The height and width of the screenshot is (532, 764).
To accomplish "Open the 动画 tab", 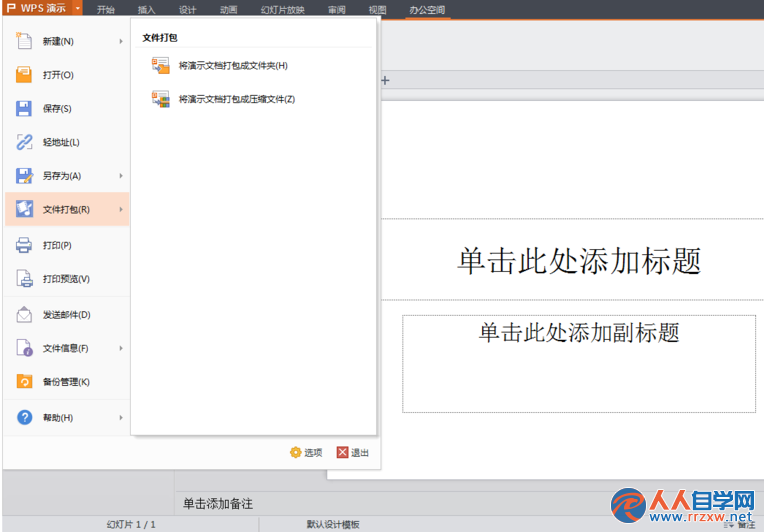I will 228,10.
